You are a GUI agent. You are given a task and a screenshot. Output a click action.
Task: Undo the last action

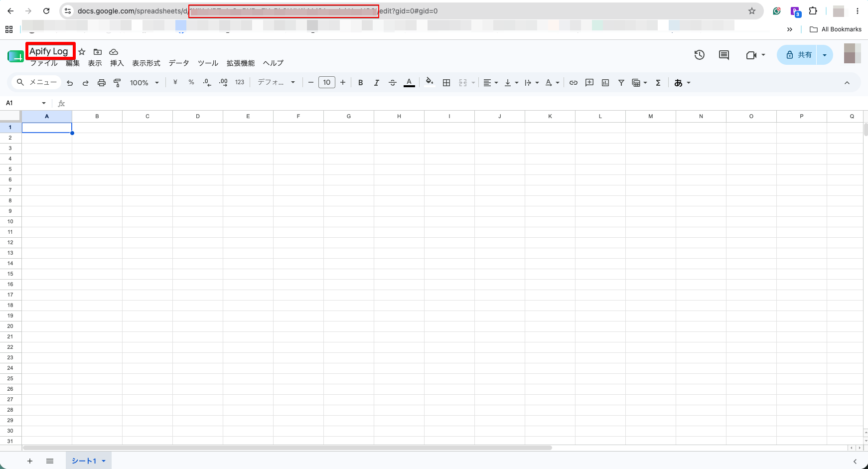click(x=70, y=83)
